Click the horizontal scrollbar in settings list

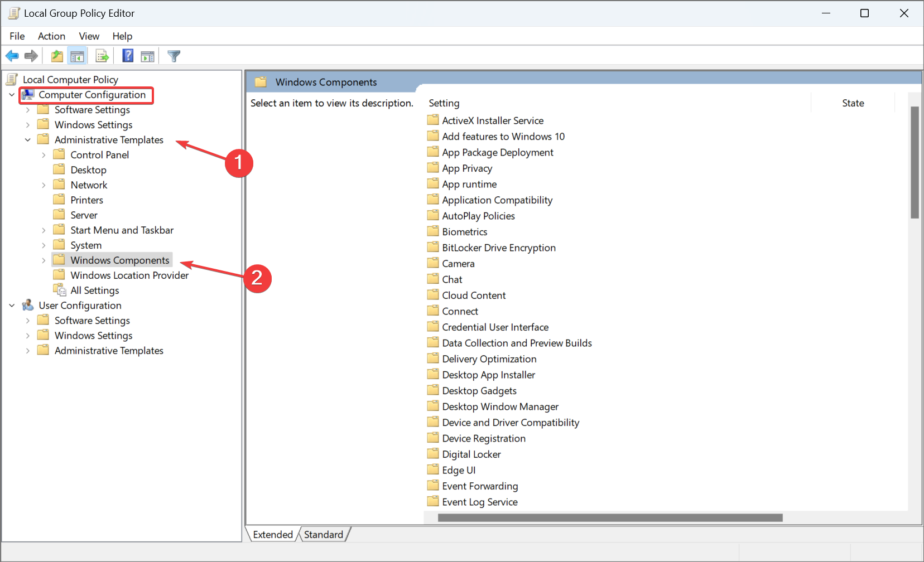coord(610,518)
